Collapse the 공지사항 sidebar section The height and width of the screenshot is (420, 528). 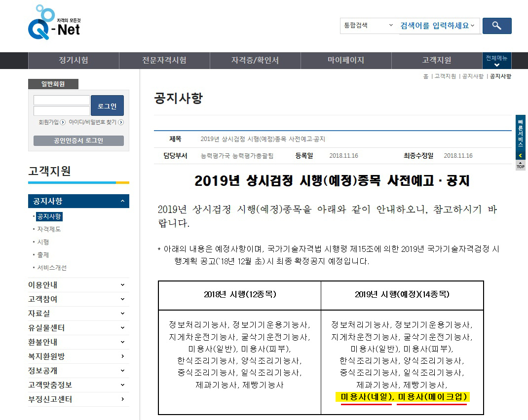tap(122, 201)
